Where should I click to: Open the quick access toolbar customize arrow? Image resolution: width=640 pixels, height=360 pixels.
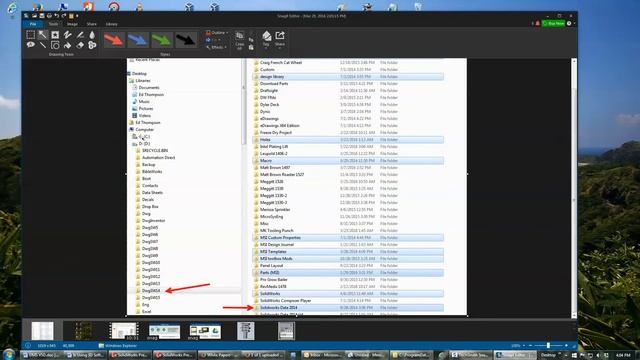[x=77, y=16]
